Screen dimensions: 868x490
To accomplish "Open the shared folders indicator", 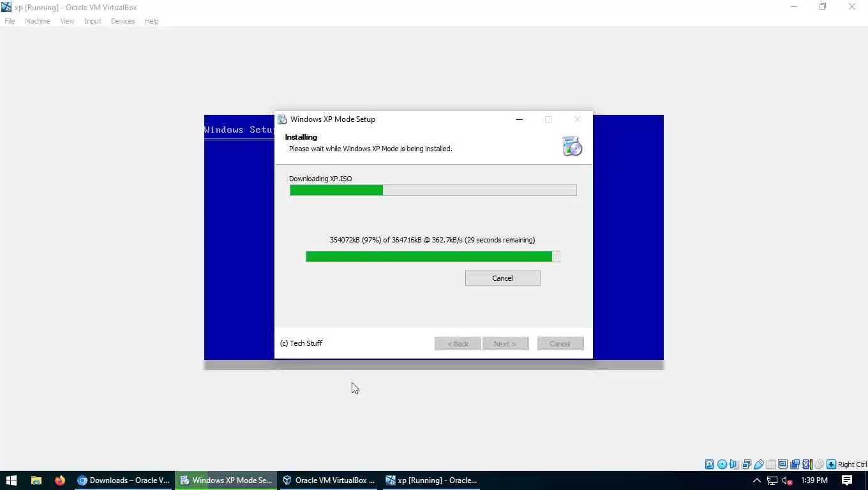I will click(770, 464).
